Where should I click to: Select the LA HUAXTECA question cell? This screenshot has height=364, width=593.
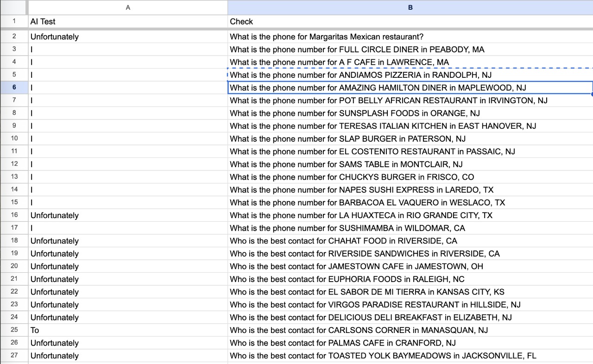tap(410, 215)
